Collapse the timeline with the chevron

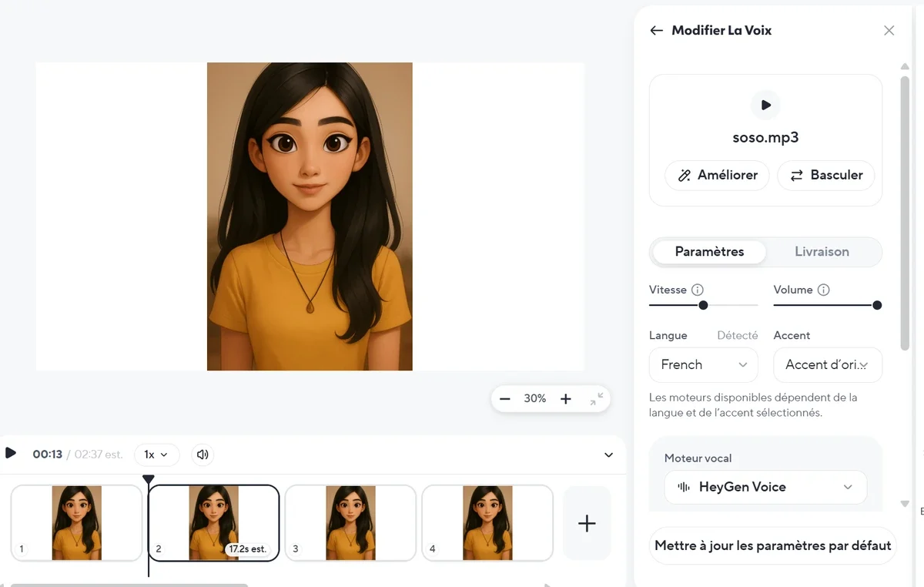[x=609, y=455]
